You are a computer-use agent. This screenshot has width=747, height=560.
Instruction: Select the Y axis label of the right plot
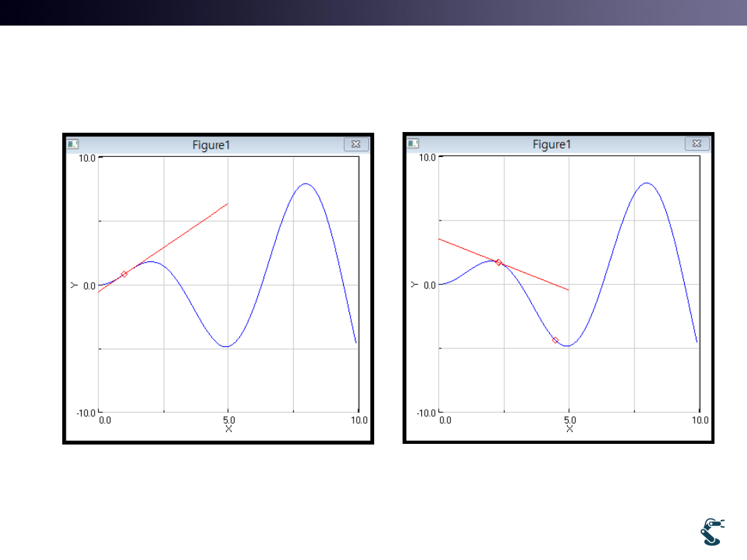click(x=413, y=285)
